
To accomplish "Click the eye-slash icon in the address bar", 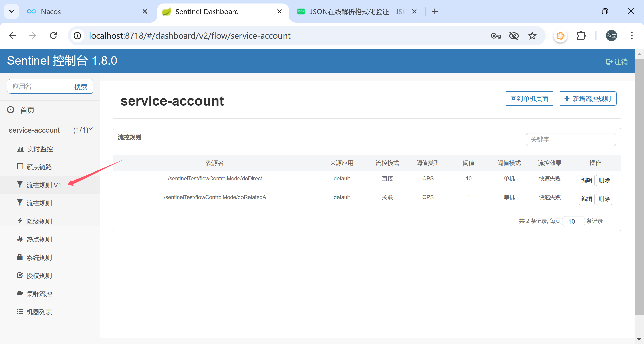I will coord(514,36).
